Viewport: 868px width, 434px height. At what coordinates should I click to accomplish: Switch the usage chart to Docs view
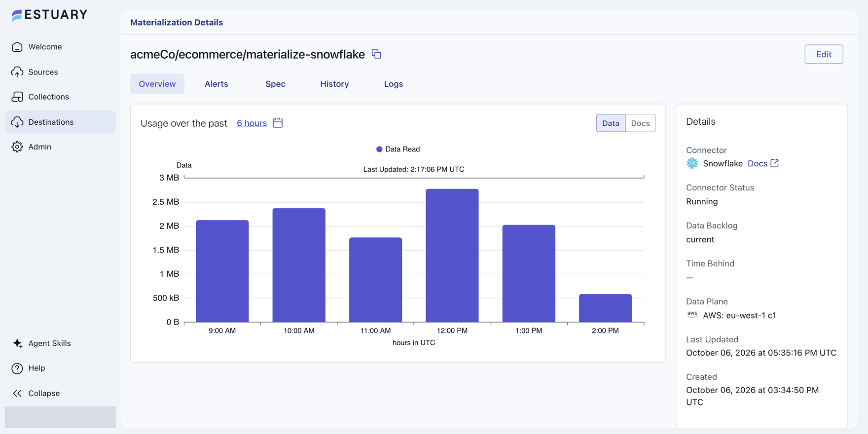coord(640,123)
